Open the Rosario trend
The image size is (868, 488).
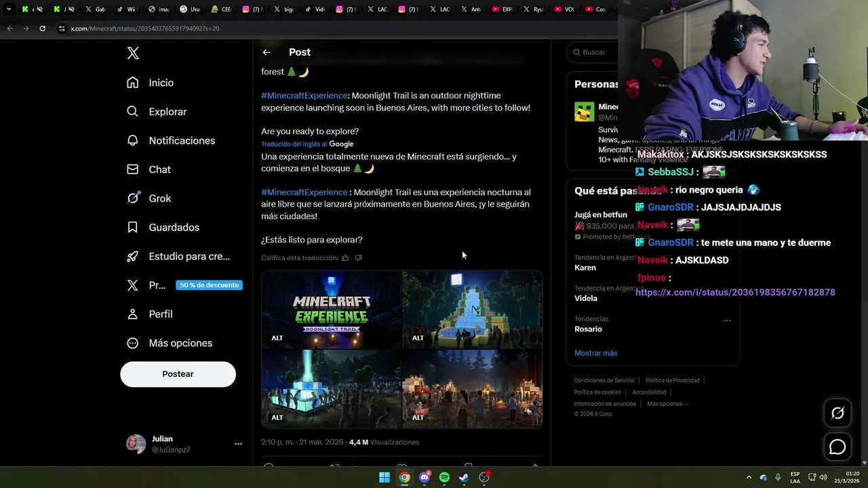(x=588, y=329)
